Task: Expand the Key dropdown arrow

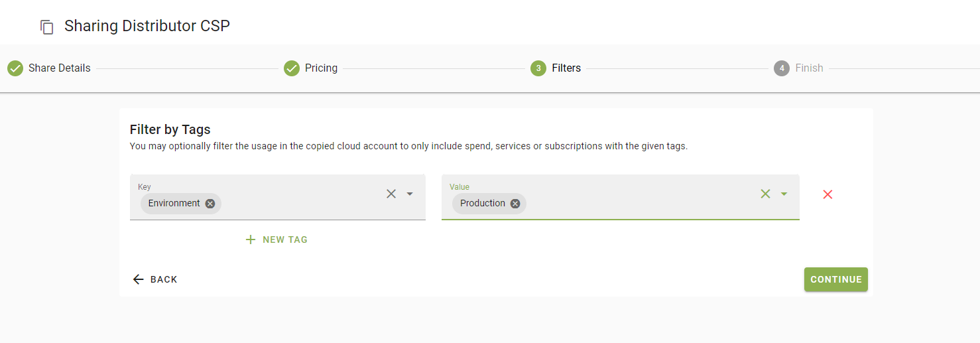Action: [x=410, y=194]
